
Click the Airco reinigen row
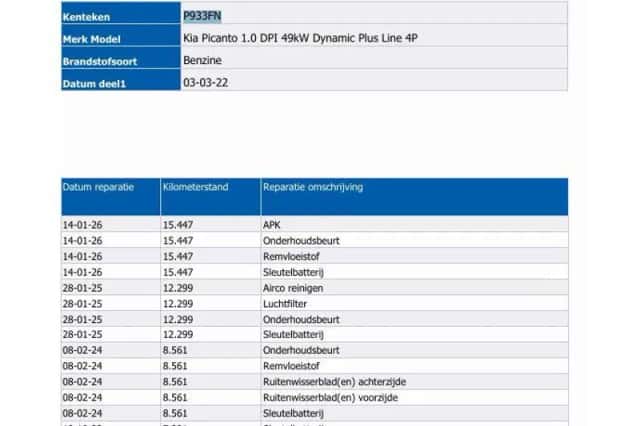pyautogui.click(x=314, y=288)
